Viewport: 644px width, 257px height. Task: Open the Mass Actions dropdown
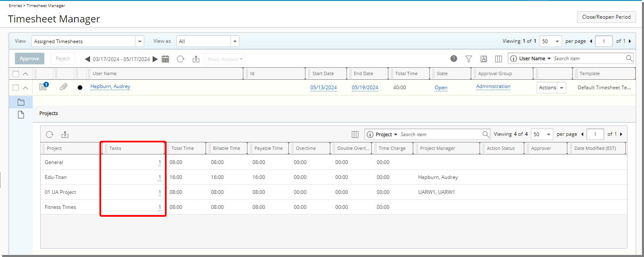click(225, 59)
